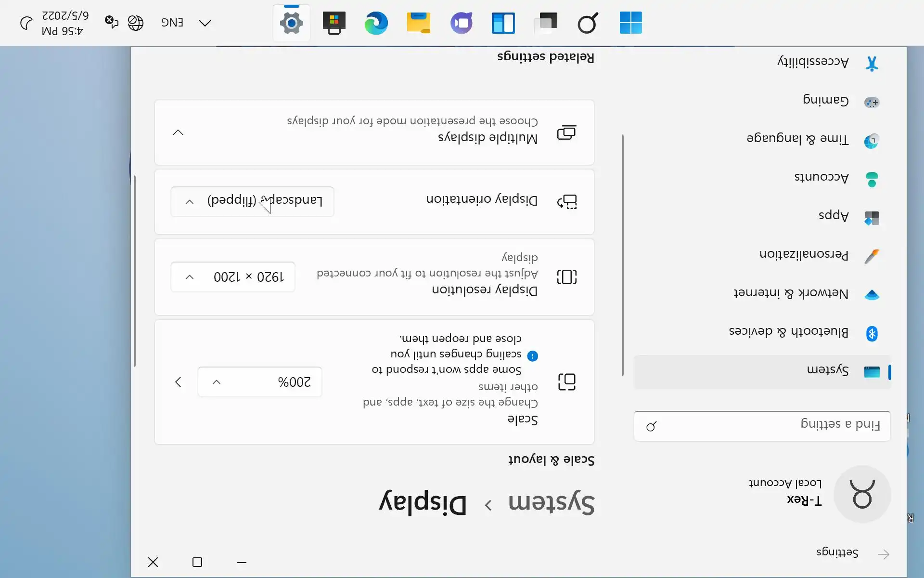924x578 pixels.
Task: Click the Windows Start button
Action: (630, 23)
